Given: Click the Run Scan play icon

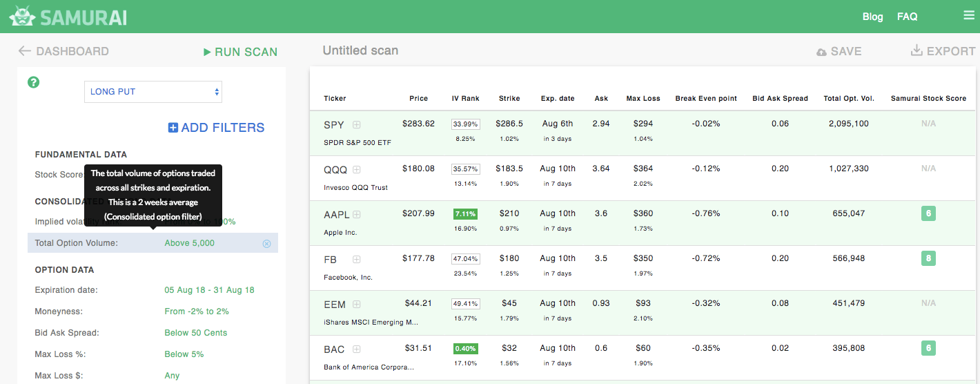Looking at the screenshot, I should tap(206, 52).
